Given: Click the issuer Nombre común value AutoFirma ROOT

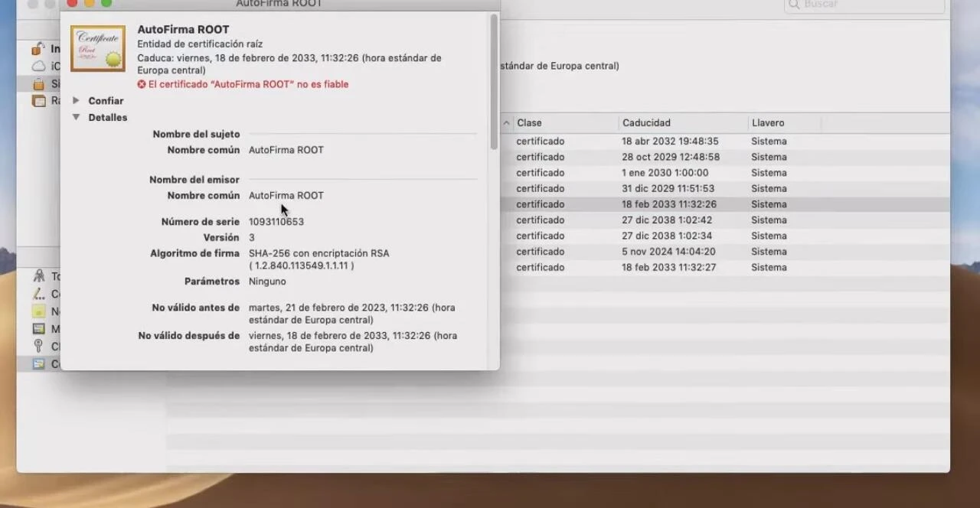Looking at the screenshot, I should (x=286, y=196).
